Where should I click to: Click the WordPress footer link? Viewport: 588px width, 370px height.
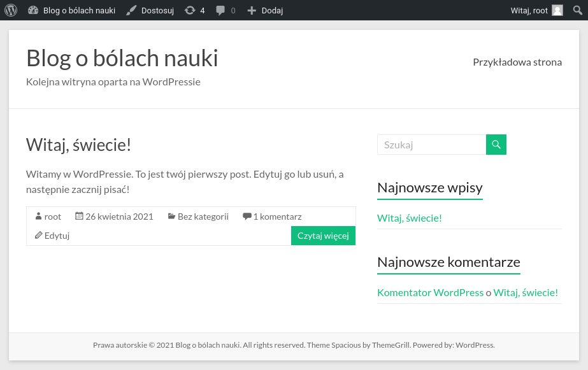click(x=475, y=345)
